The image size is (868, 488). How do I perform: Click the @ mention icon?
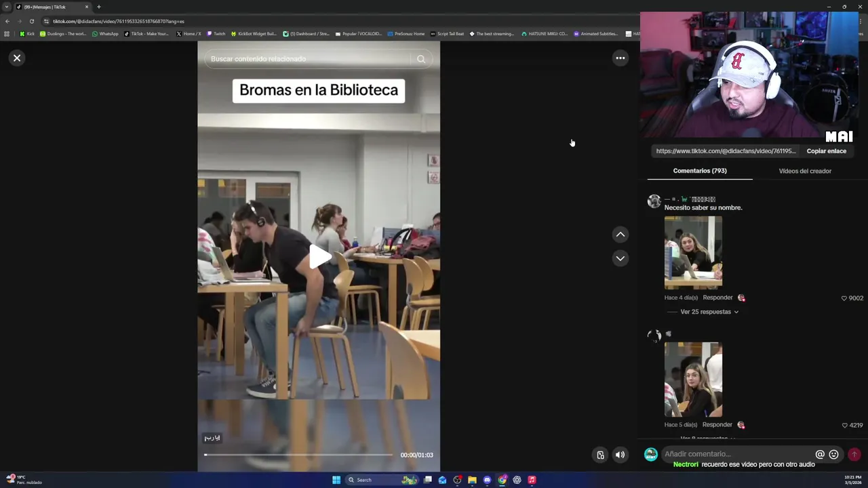tap(820, 455)
